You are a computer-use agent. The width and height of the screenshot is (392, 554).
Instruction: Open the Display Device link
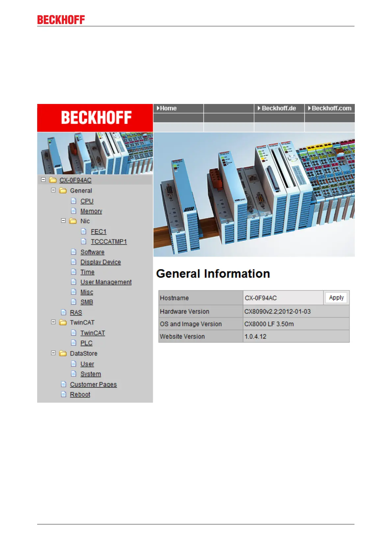click(101, 262)
